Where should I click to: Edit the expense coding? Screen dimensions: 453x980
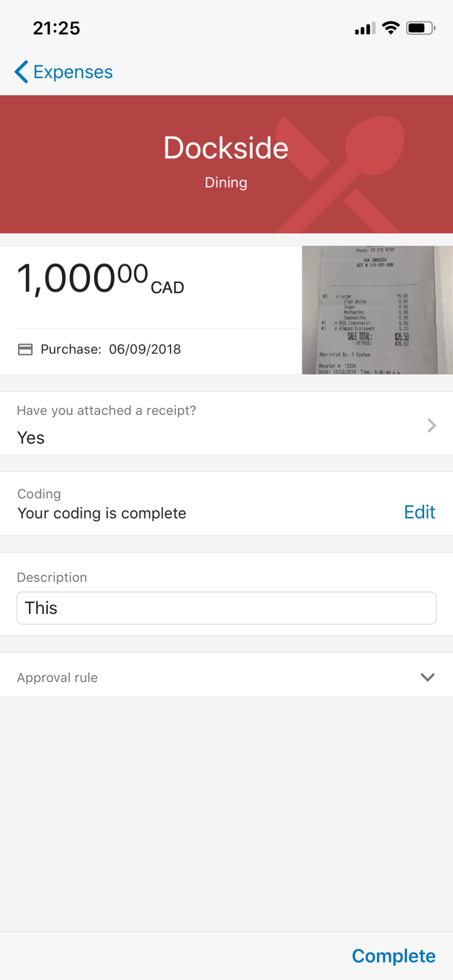click(419, 512)
